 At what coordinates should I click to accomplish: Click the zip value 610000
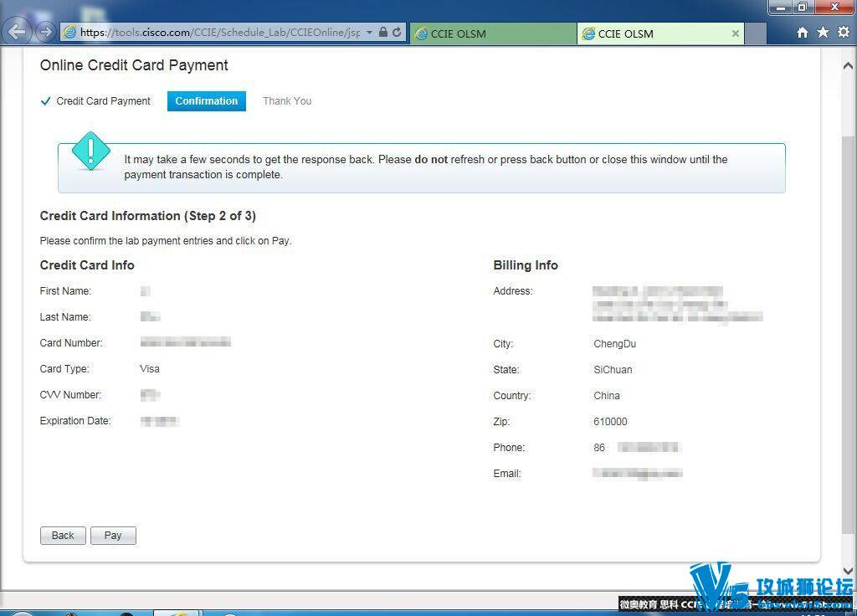point(610,422)
